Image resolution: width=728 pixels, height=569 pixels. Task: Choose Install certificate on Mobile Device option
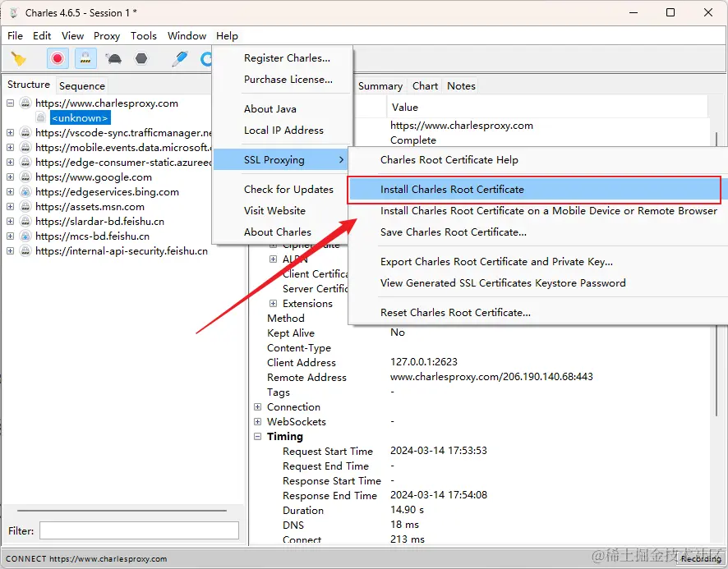[x=537, y=211]
